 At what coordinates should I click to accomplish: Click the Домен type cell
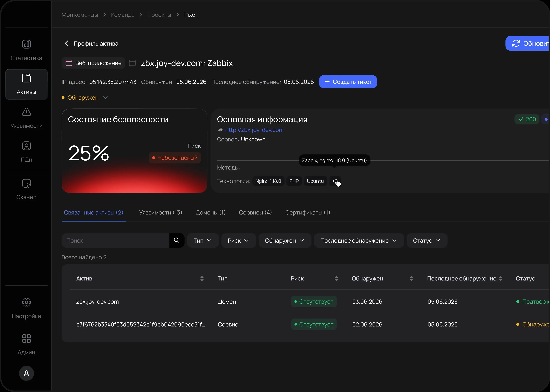[x=227, y=302]
